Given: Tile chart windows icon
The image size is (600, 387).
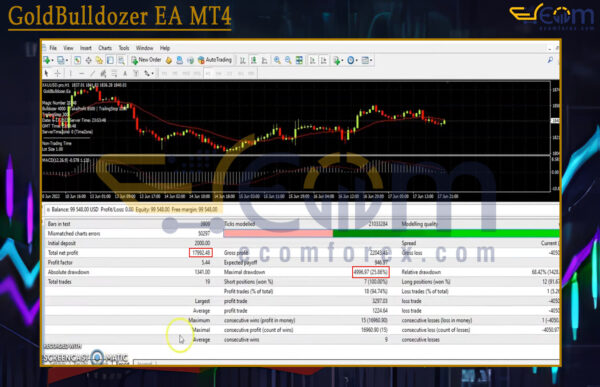Looking at the screenshot, I should [x=299, y=60].
